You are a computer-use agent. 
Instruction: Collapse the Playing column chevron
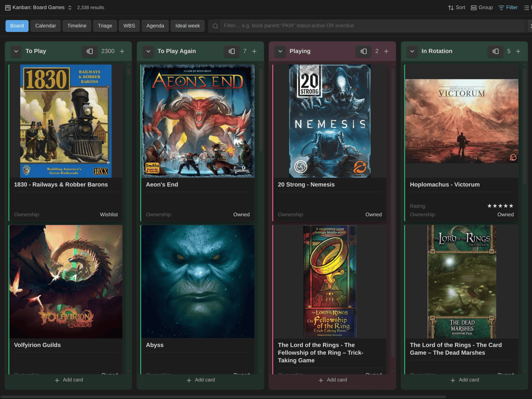pyautogui.click(x=280, y=51)
